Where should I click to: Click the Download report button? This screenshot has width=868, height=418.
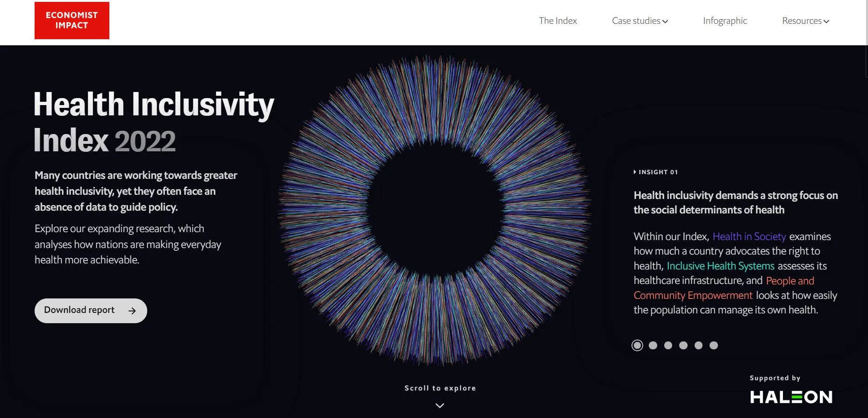(x=91, y=311)
